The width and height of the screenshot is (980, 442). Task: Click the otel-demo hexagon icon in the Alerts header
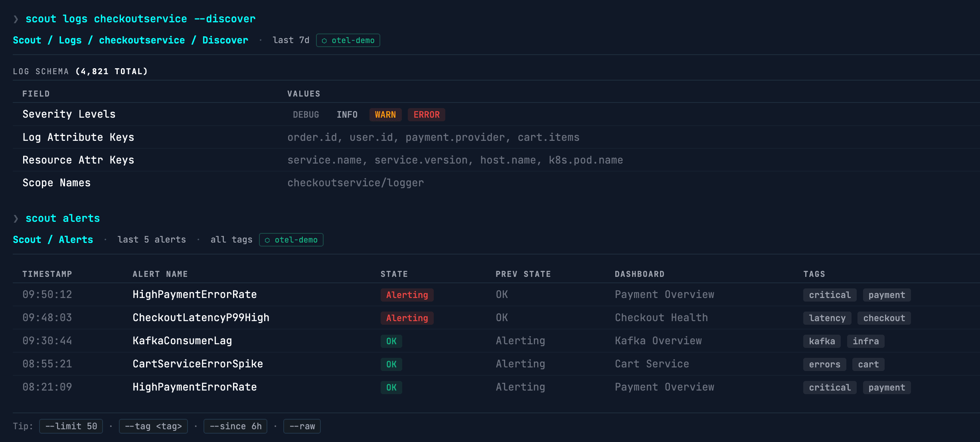pos(267,240)
